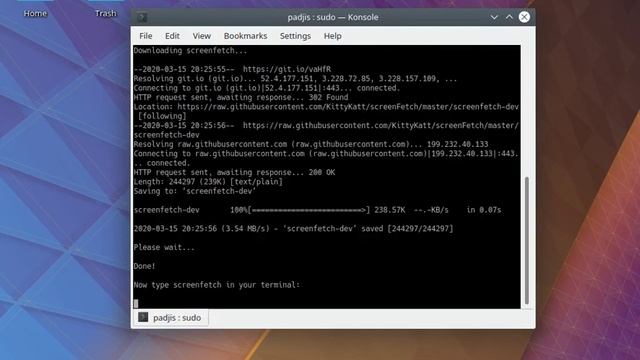Open the Settings menu
This screenshot has height=360, width=640.
[295, 36]
